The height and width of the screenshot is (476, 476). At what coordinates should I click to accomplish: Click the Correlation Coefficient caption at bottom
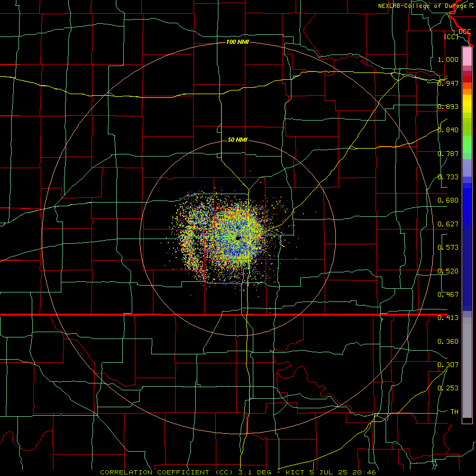click(238, 472)
